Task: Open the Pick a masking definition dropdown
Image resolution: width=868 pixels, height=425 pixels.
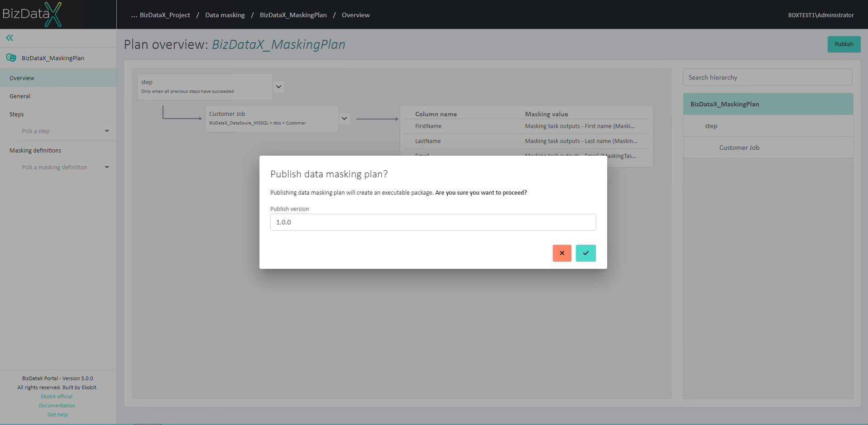Action: [65, 167]
